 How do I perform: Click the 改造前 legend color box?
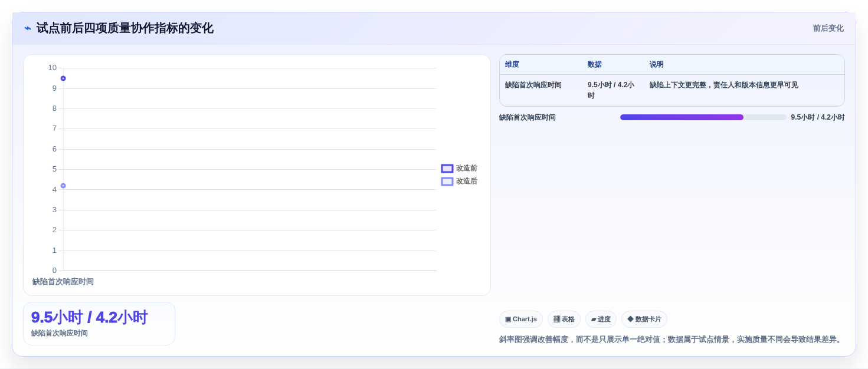click(447, 169)
